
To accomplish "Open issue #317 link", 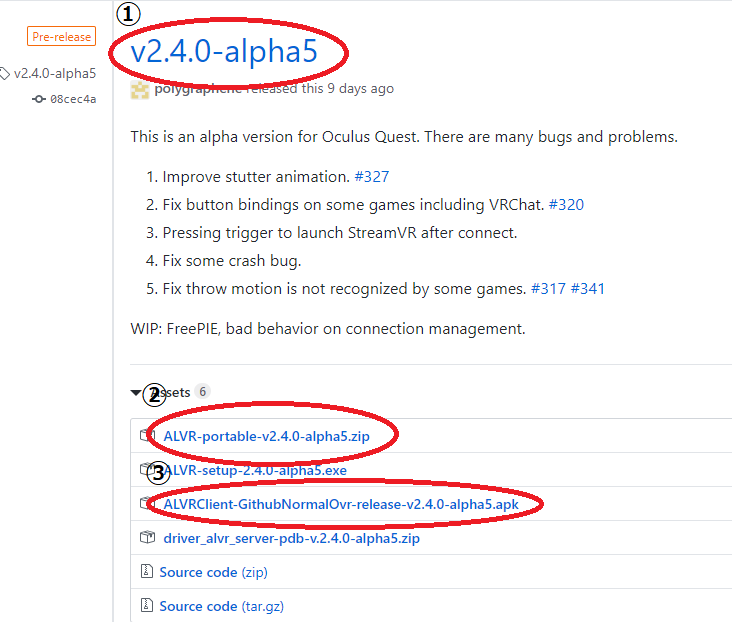I will click(x=548, y=289).
